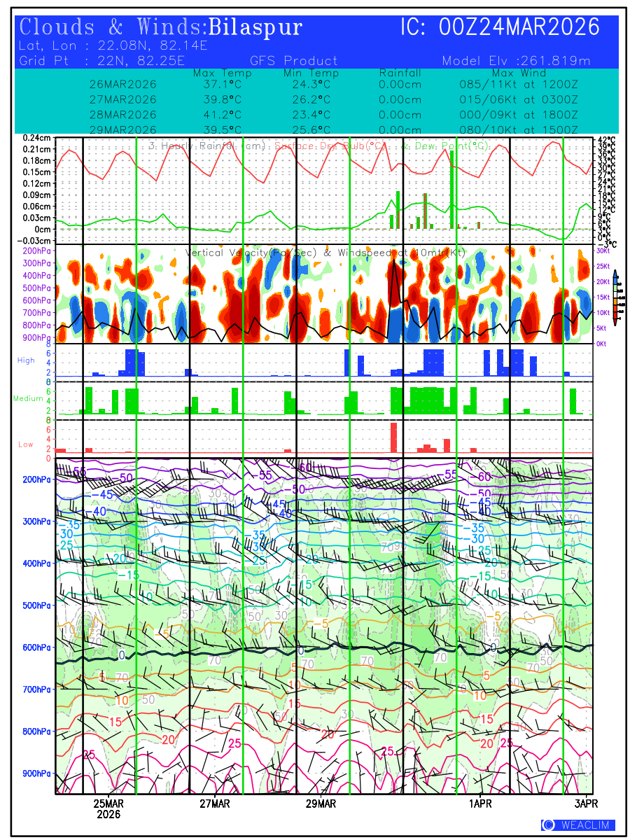Click the 25MAR 2026 time axis label
Viewport: 630px width, 840px height.
pos(108,808)
